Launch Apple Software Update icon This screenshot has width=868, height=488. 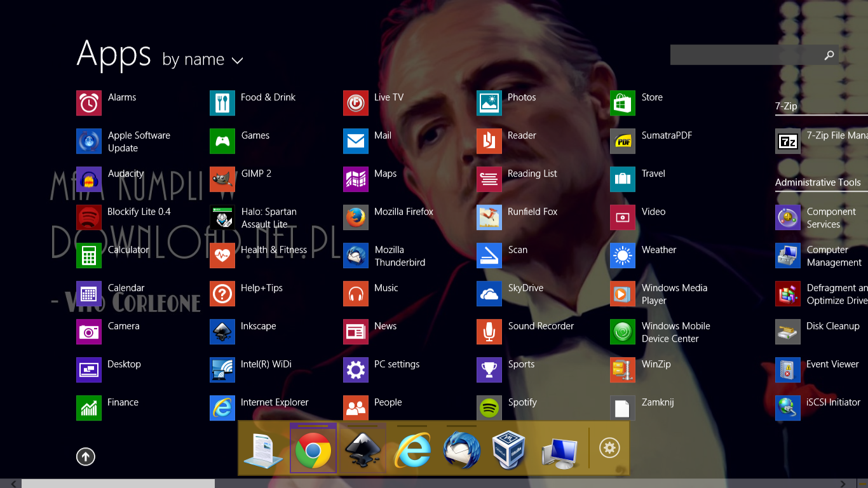[x=89, y=141]
